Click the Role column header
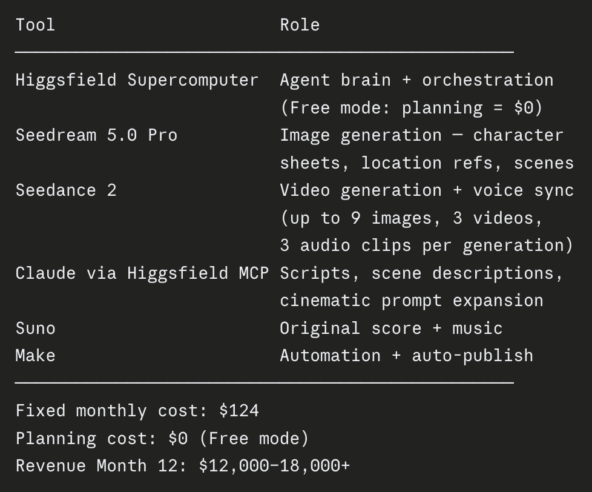 [300, 25]
